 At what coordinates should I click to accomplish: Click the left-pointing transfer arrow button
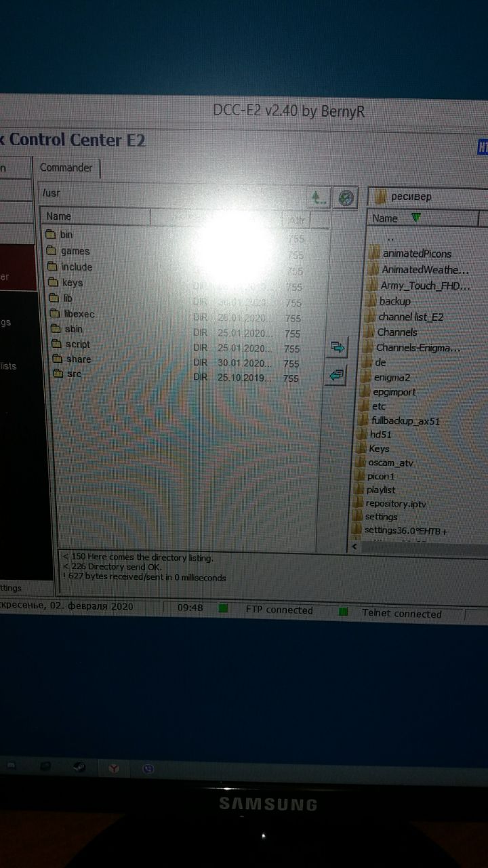(337, 375)
